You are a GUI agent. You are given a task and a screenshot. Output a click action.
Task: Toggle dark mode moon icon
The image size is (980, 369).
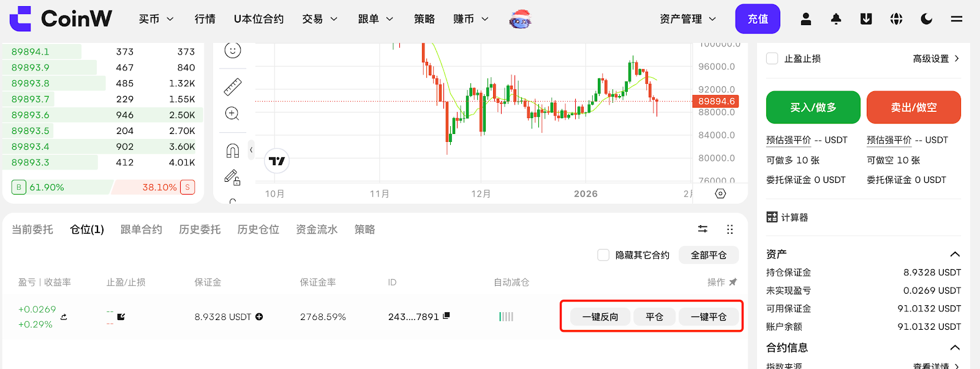coord(926,19)
